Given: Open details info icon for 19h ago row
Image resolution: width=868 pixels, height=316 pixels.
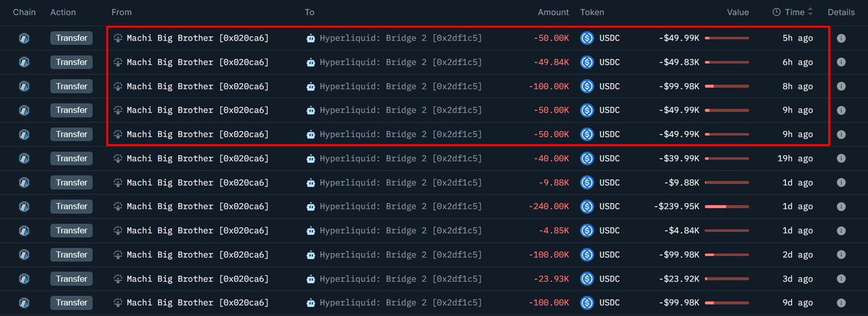Looking at the screenshot, I should coord(841,159).
